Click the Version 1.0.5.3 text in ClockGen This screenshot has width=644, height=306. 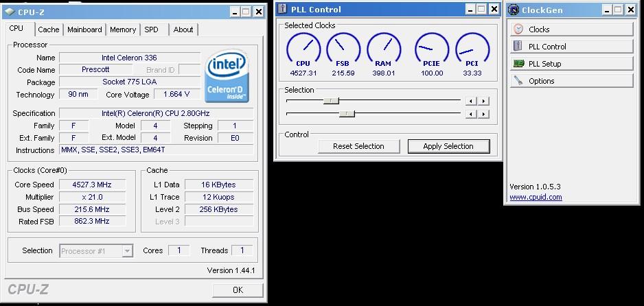coord(535,187)
